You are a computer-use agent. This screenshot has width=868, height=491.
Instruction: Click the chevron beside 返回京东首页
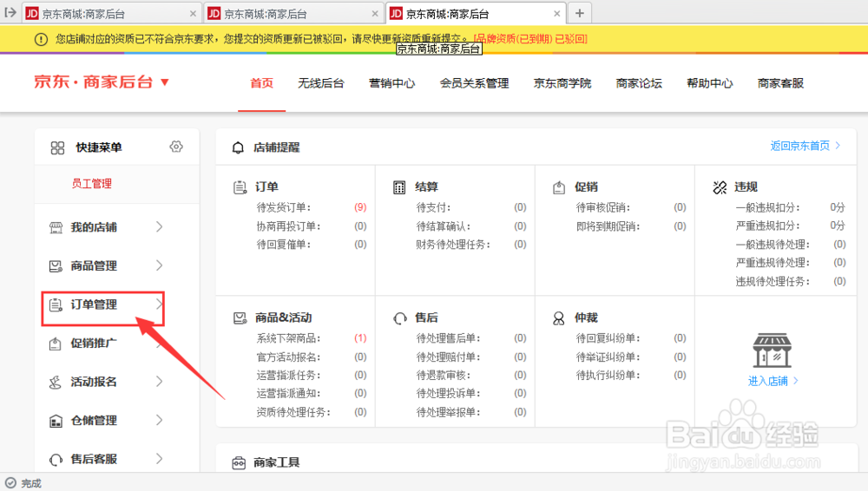pyautogui.click(x=838, y=146)
